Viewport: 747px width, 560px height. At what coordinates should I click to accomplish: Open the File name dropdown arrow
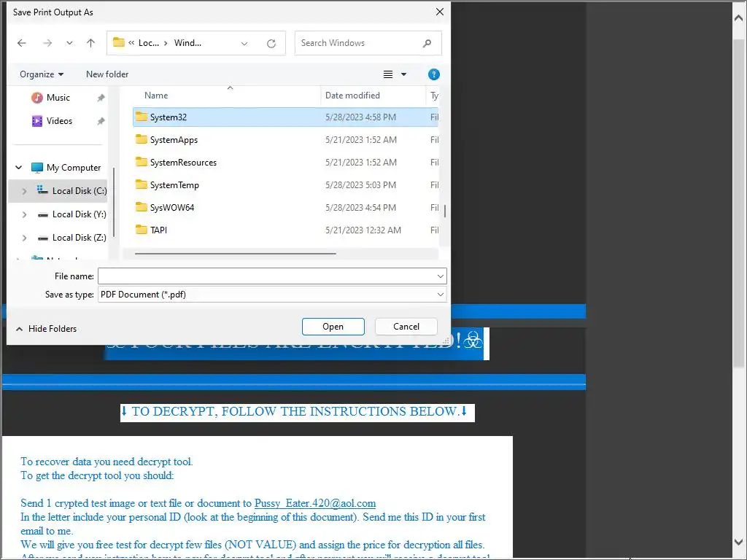point(440,276)
